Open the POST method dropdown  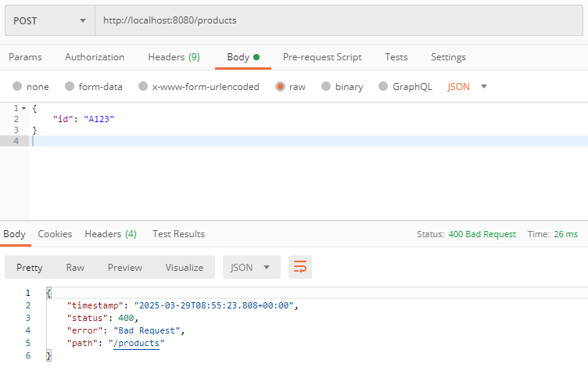pyautogui.click(x=50, y=20)
